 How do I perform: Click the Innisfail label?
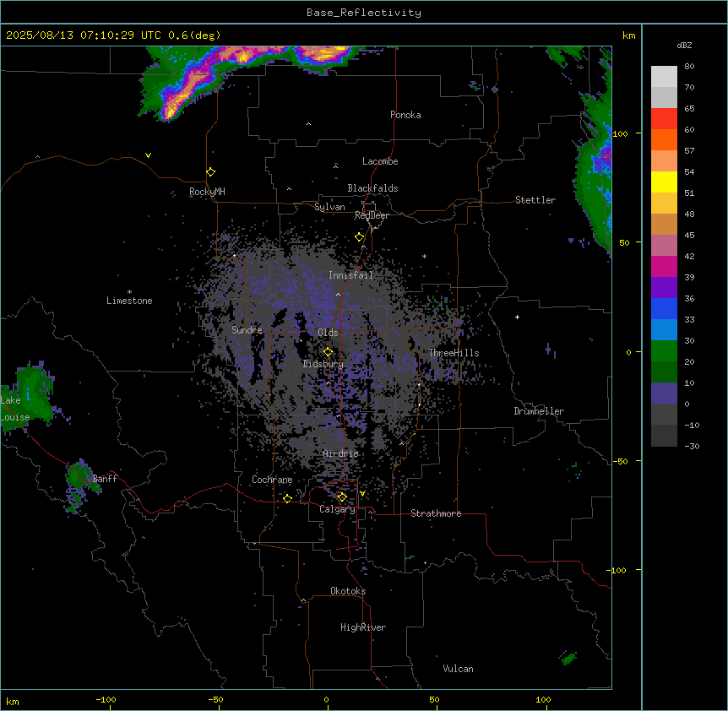tap(350, 275)
